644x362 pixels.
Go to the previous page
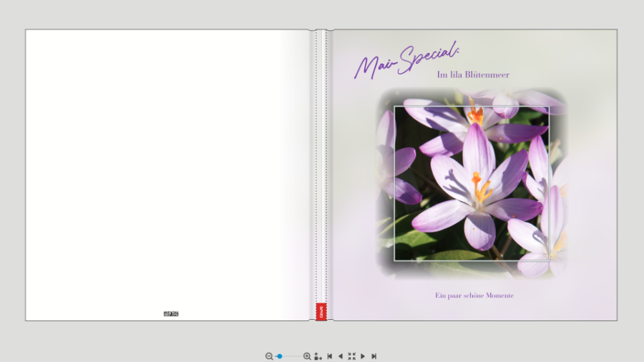pos(340,356)
